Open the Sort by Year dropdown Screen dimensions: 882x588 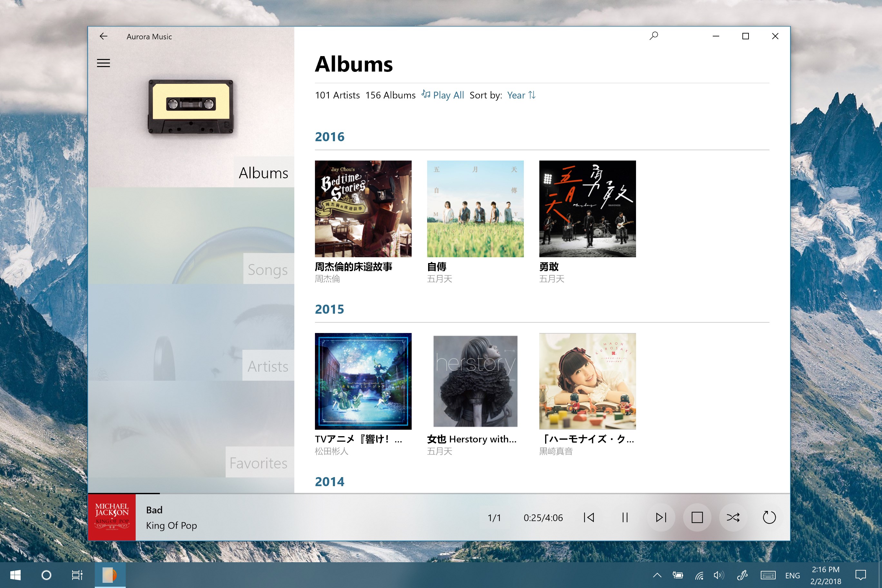tap(516, 95)
